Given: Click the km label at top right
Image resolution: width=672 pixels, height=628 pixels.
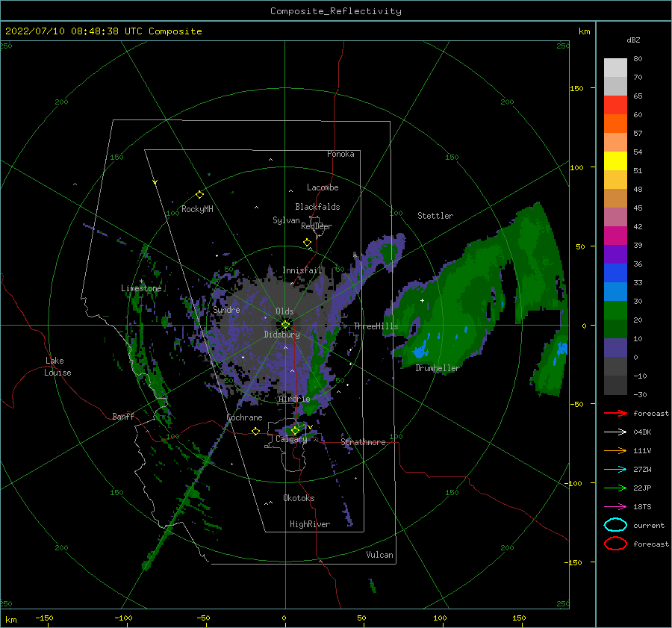Looking at the screenshot, I should pos(585,31).
